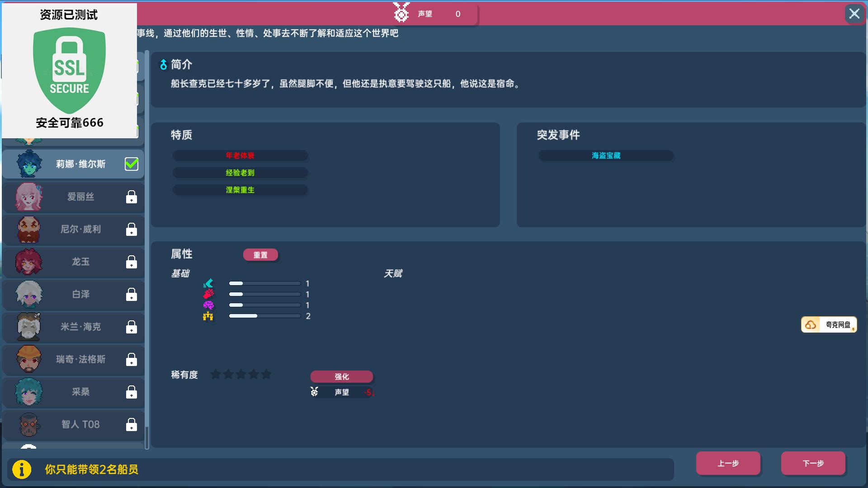This screenshot has width=868, height=488.
Task: Click the 下一步 button
Action: pyautogui.click(x=813, y=463)
